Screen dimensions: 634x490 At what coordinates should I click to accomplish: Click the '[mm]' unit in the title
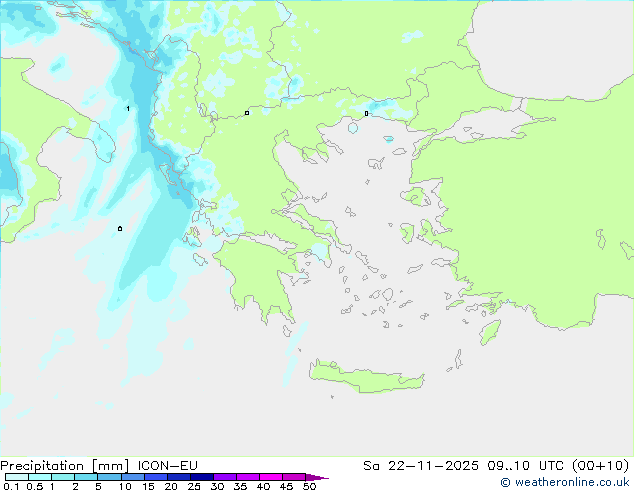pos(110,466)
